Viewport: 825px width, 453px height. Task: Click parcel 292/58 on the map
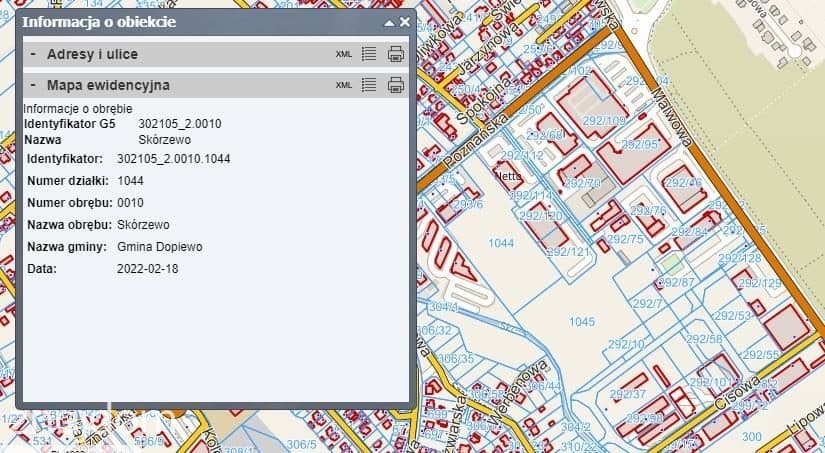(705, 339)
